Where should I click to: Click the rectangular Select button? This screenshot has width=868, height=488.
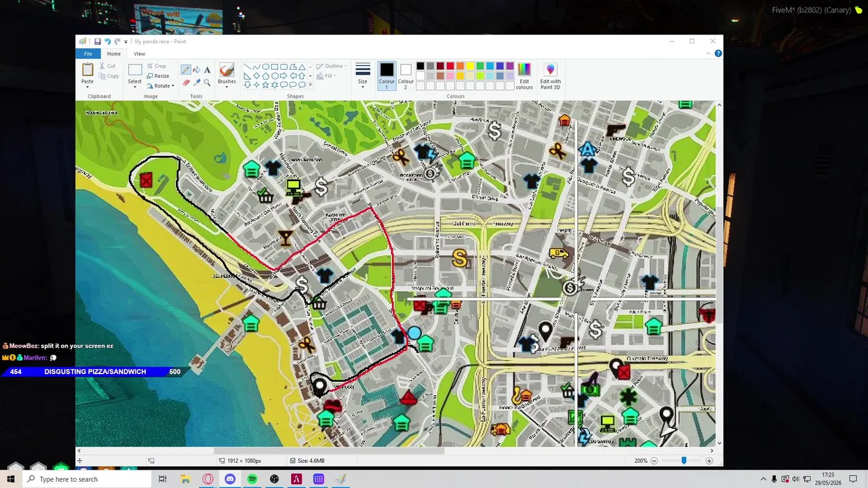pyautogui.click(x=135, y=70)
